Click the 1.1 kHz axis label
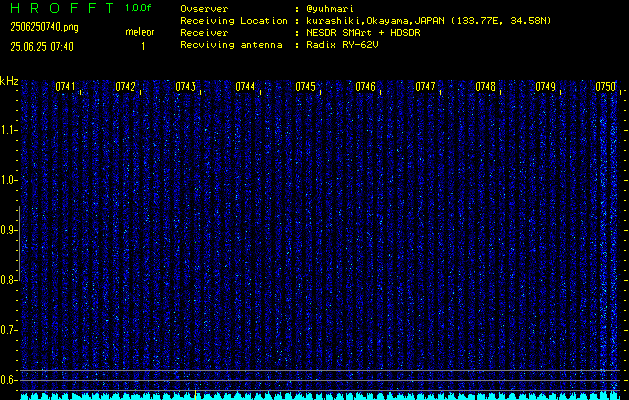The width and height of the screenshot is (629, 400). coord(8,130)
